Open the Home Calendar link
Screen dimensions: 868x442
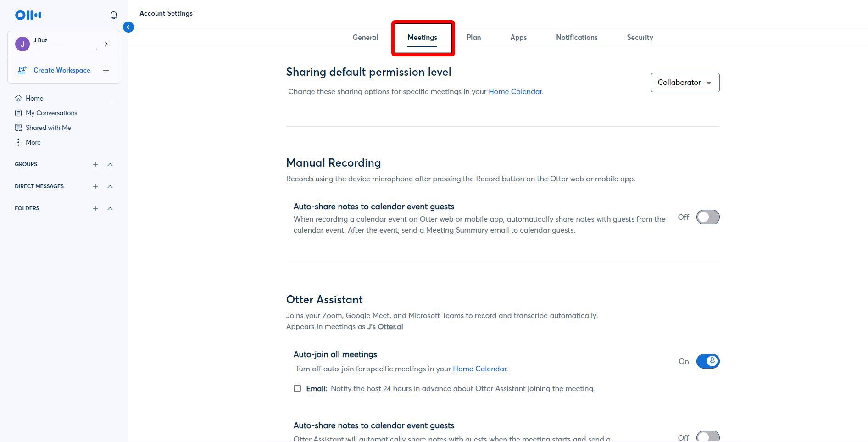point(515,91)
